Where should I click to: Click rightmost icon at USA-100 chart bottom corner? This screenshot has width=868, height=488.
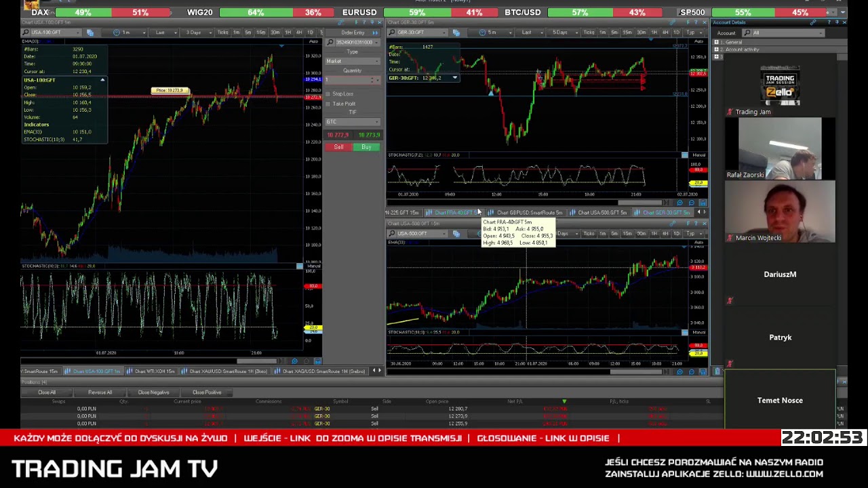(317, 361)
